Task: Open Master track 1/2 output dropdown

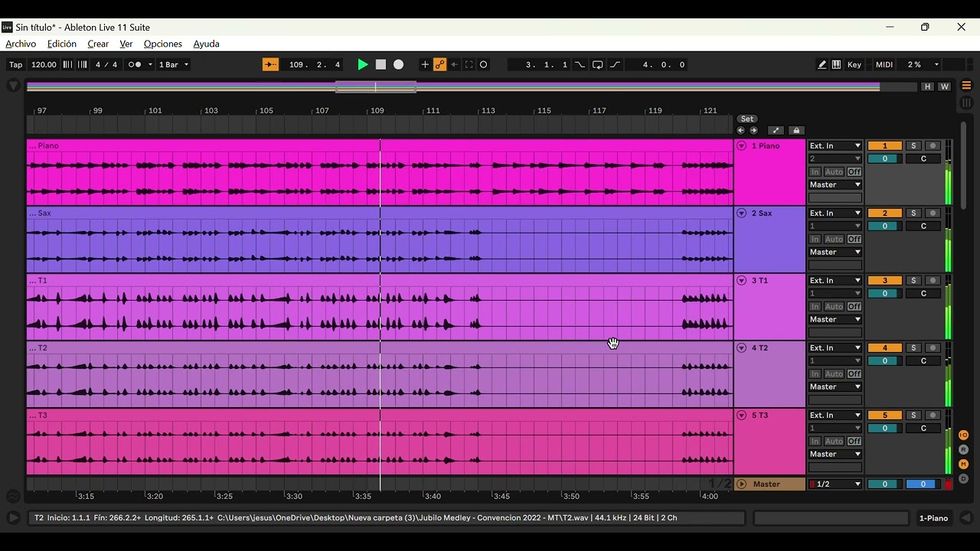Action: point(835,484)
